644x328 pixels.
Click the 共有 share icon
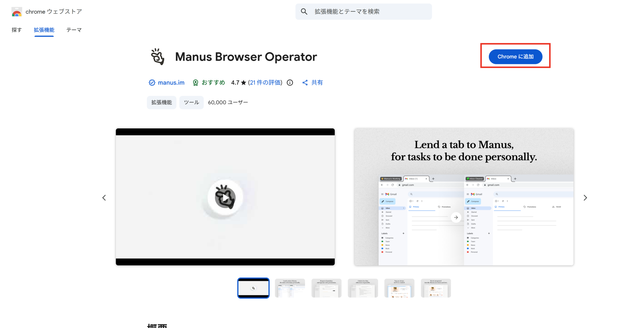click(x=305, y=83)
